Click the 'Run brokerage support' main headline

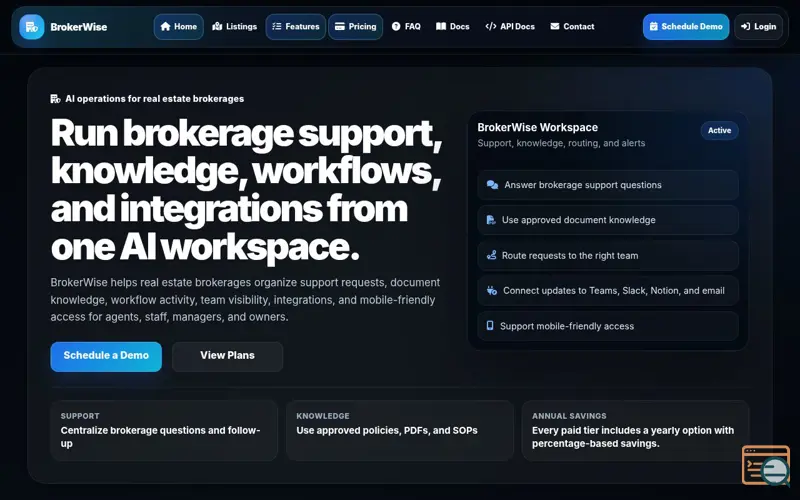(246, 189)
